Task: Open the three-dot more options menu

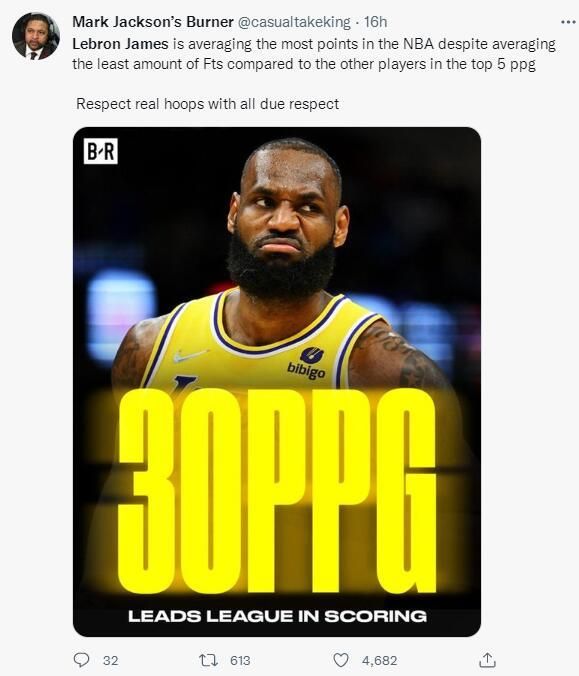Action: pos(567,22)
